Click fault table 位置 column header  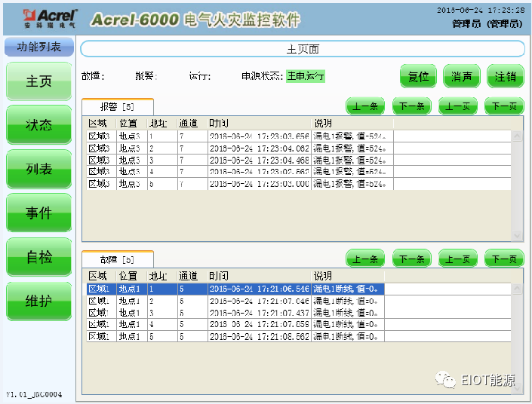pos(131,276)
